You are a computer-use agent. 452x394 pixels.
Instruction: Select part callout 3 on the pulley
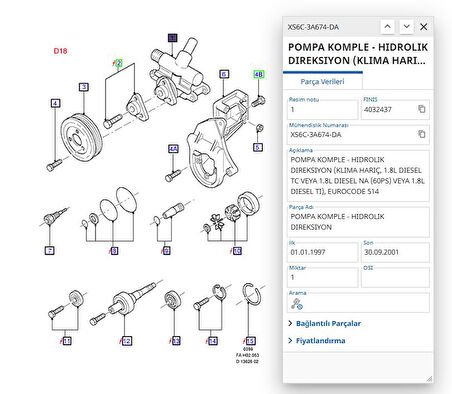point(84,87)
